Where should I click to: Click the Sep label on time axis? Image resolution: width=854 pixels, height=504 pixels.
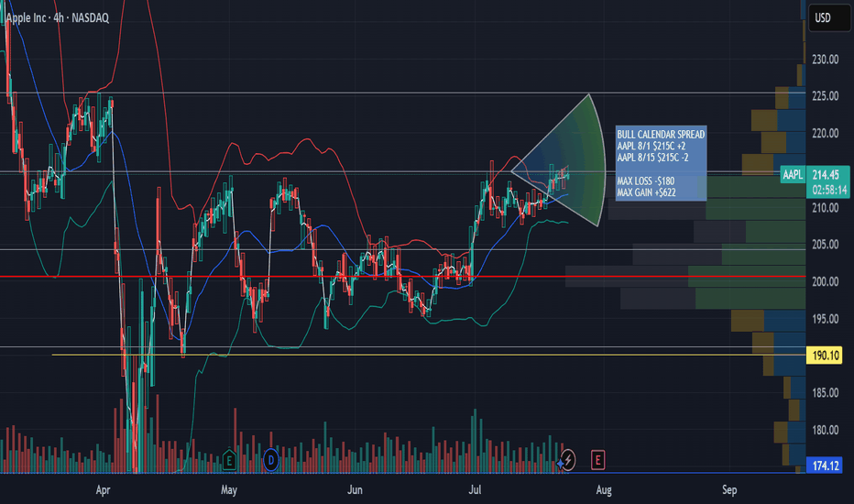(729, 490)
